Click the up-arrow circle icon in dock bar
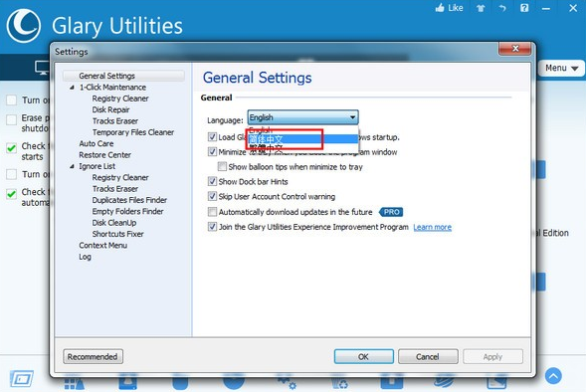Image resolution: width=586 pixels, height=392 pixels. coord(553,376)
